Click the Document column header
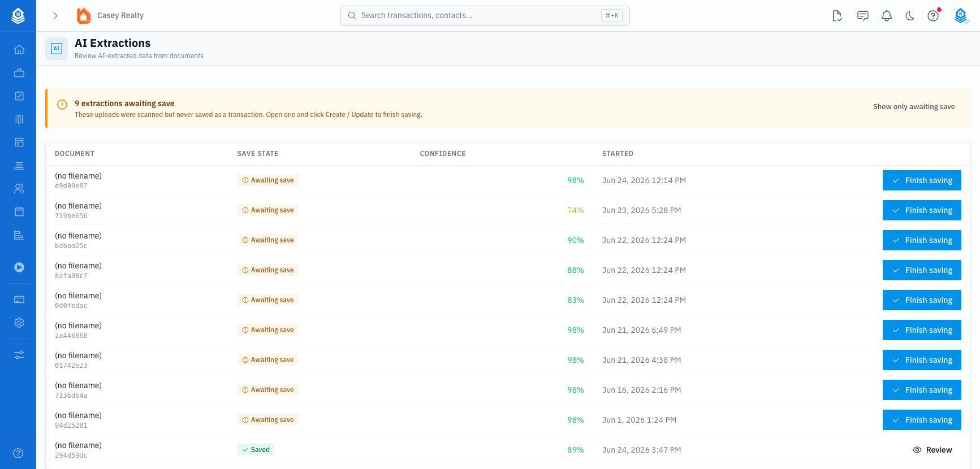The image size is (980, 469). click(x=75, y=154)
